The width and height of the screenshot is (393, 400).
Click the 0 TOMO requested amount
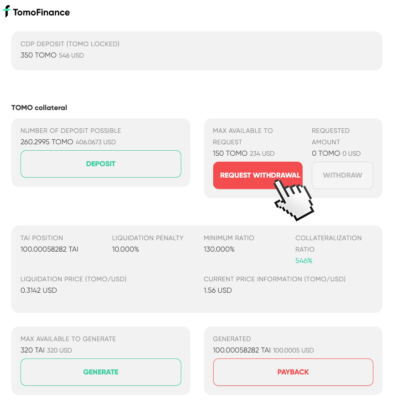click(x=326, y=153)
